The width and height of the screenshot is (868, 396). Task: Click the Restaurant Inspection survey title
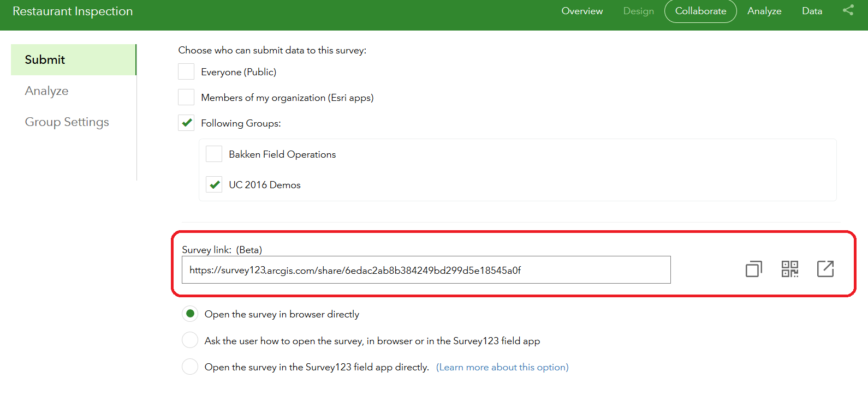tap(73, 11)
